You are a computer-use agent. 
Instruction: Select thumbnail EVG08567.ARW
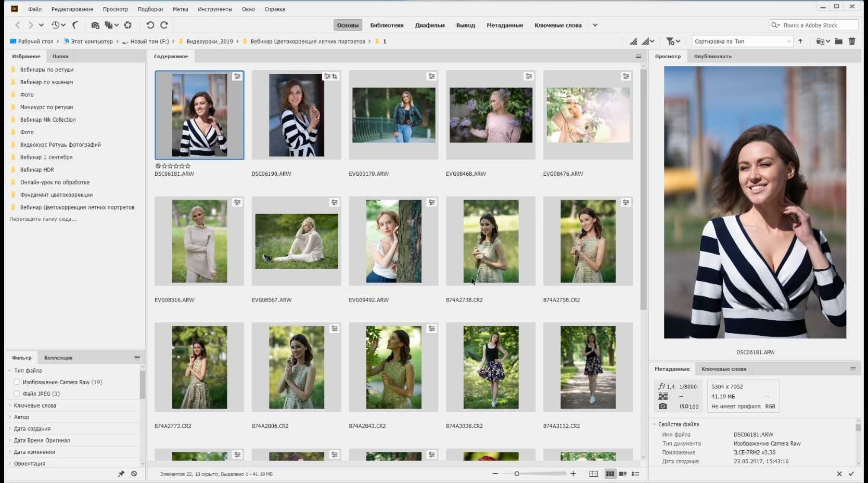(x=296, y=241)
